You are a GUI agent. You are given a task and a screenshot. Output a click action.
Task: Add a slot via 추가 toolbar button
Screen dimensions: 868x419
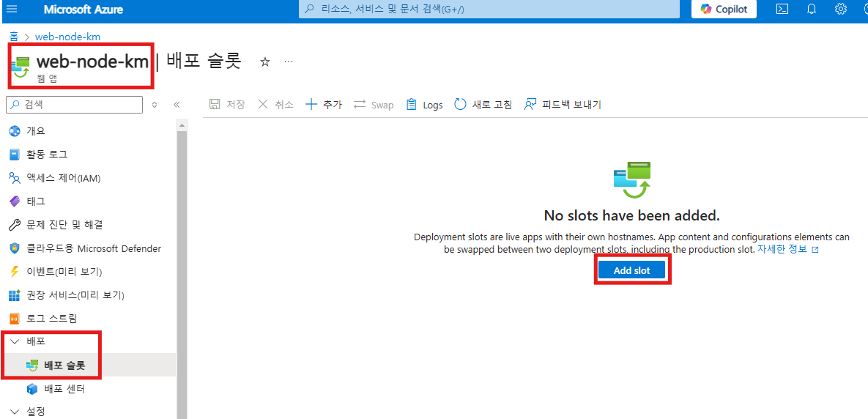pos(324,105)
